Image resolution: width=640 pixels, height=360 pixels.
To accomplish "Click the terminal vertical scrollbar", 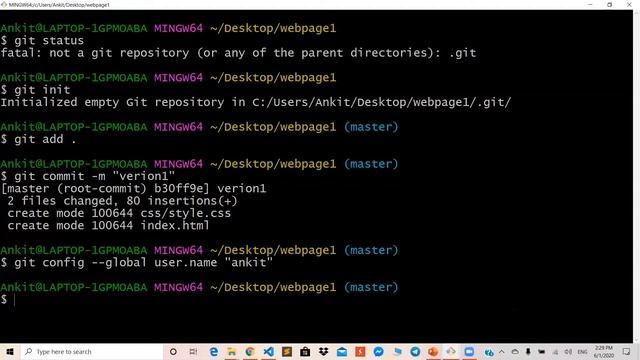I will pos(636,176).
